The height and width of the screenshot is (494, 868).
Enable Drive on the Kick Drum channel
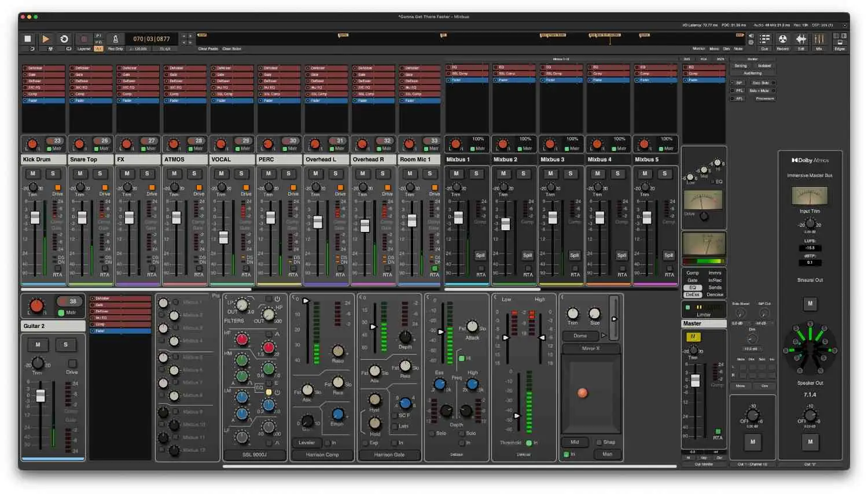[57, 187]
